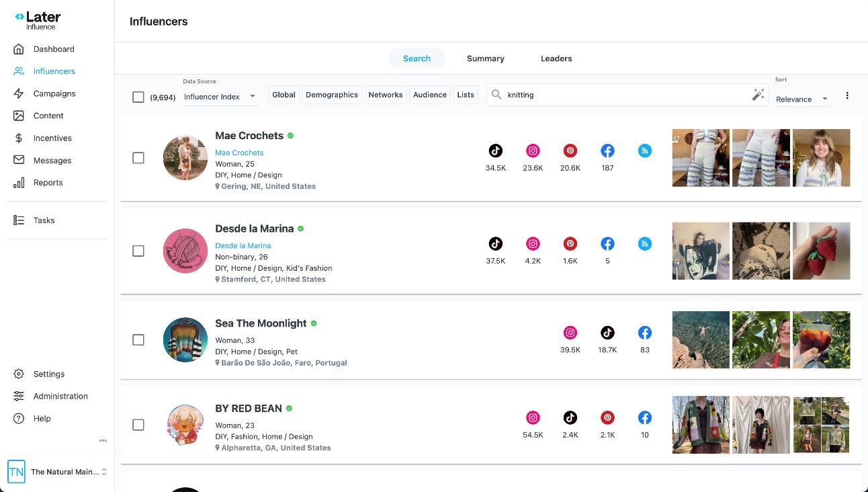Check the select-all checkbox above the results

click(138, 97)
